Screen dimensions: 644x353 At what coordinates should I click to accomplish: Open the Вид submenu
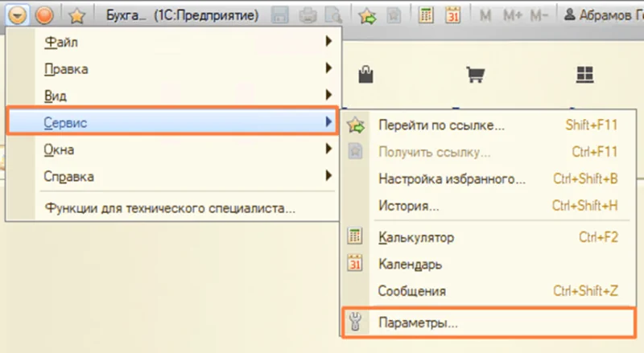[55, 96]
